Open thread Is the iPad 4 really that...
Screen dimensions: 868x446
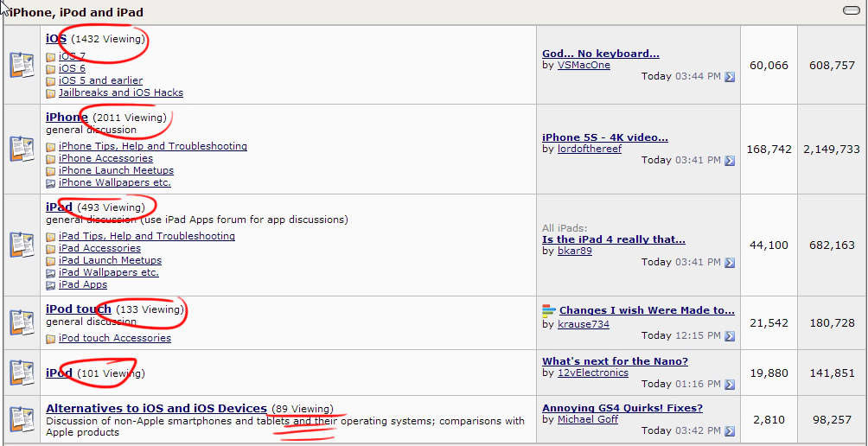[614, 239]
